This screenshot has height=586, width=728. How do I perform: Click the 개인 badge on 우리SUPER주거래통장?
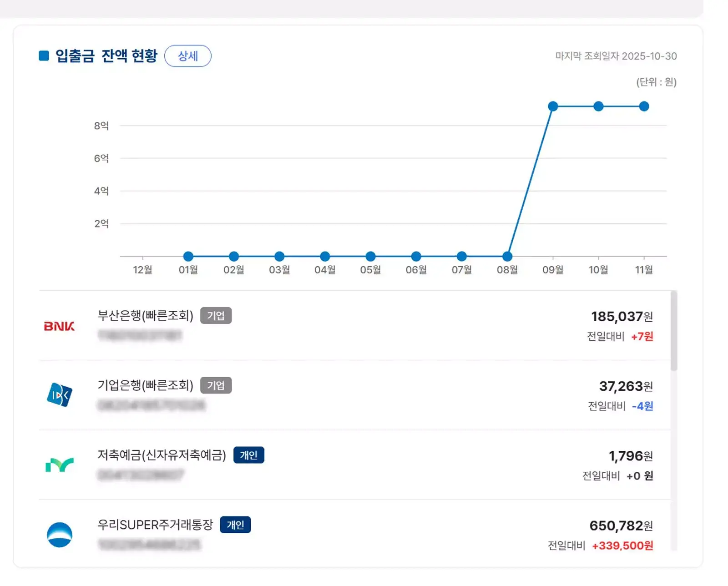coord(235,525)
